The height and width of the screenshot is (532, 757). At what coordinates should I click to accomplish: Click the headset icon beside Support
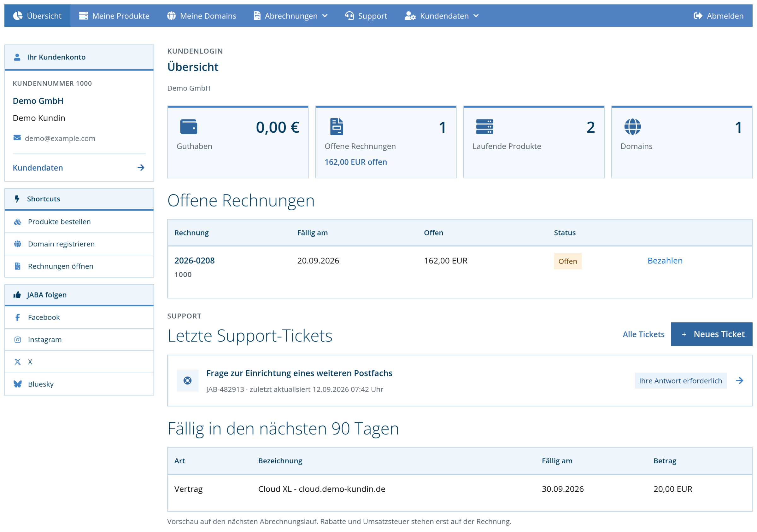coord(349,16)
